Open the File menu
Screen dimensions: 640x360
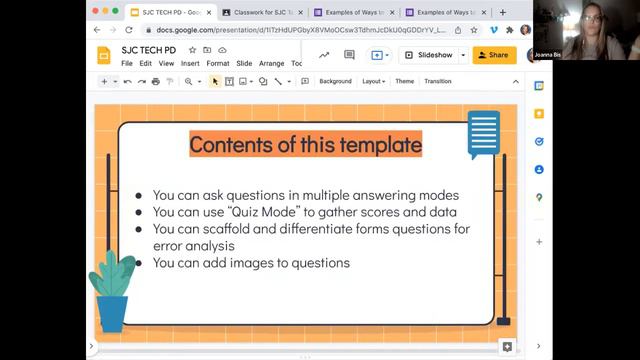coord(127,63)
